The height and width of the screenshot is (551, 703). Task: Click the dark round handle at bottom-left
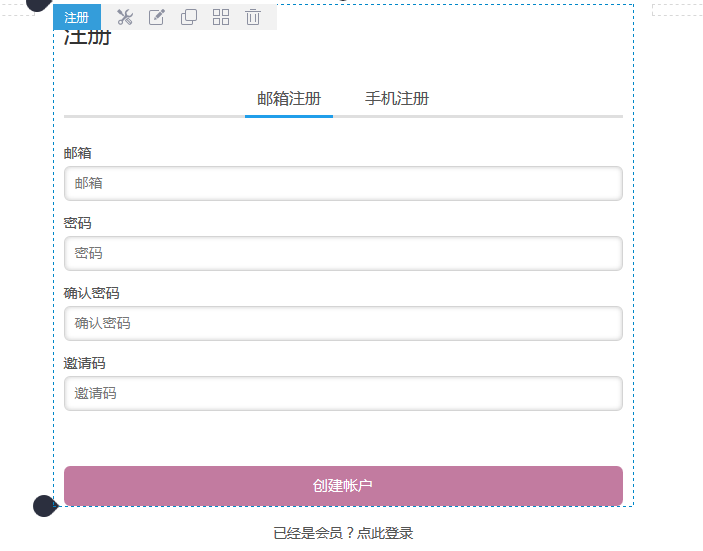[x=44, y=506]
